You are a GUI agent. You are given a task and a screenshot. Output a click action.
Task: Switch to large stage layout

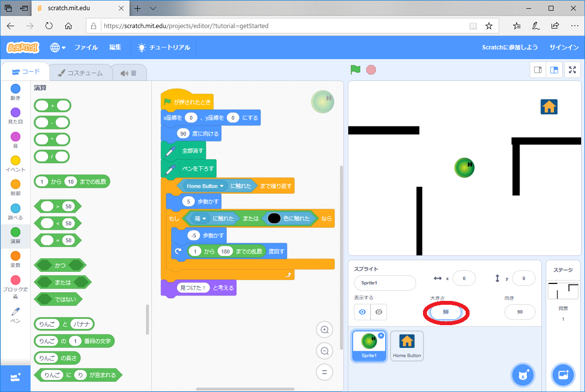pyautogui.click(x=553, y=70)
